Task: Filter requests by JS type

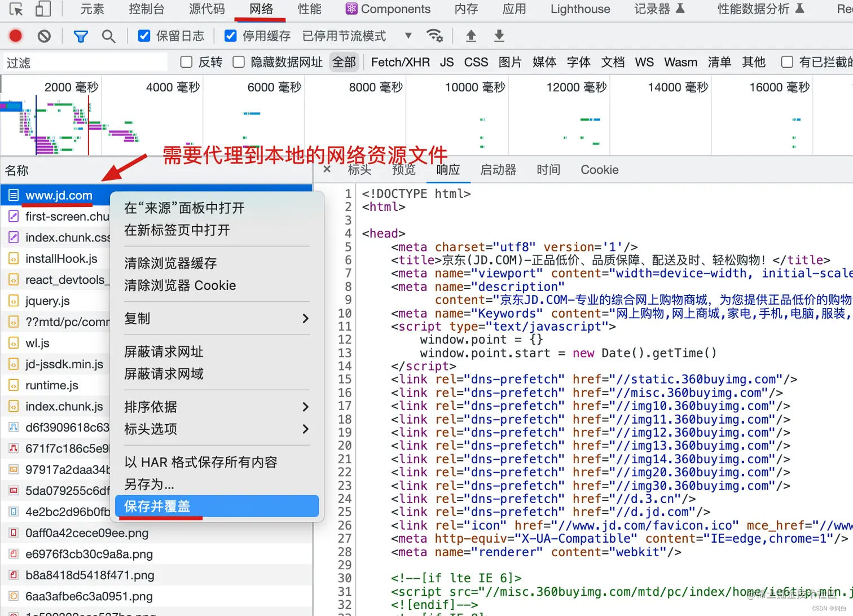Action: pyautogui.click(x=446, y=62)
